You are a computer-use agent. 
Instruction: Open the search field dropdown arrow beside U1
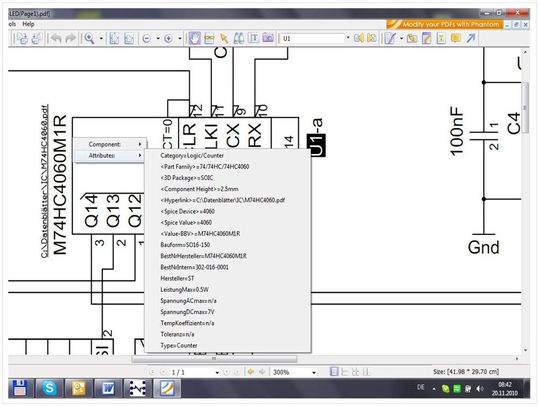pos(348,38)
